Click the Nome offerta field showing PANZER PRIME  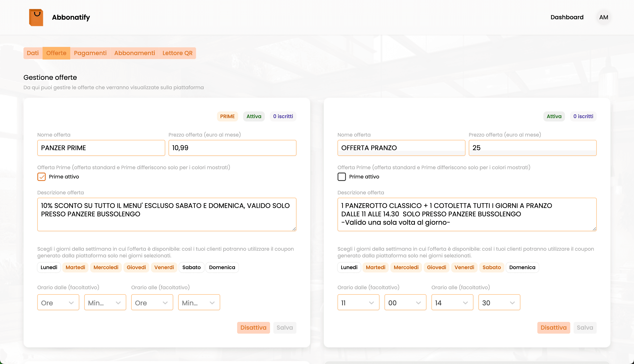[101, 148]
